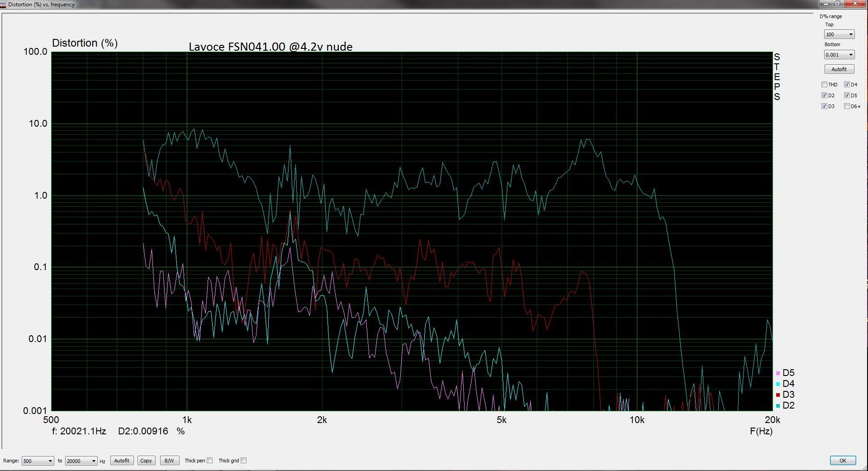This screenshot has width=868, height=471.
Task: Enable the Thick grid checkbox
Action: [x=243, y=461]
